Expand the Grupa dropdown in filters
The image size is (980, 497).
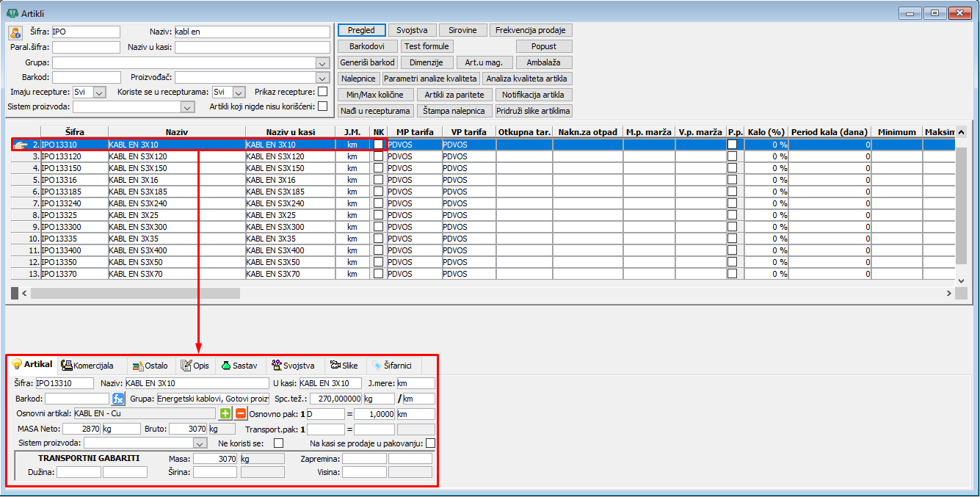pos(322,62)
